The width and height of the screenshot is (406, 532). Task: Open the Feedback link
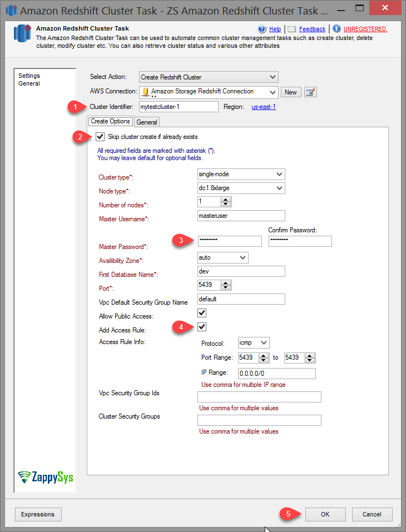[x=313, y=29]
